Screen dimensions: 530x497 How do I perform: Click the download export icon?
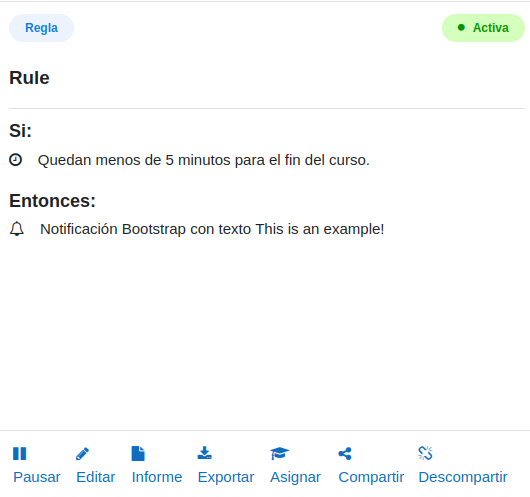click(204, 453)
